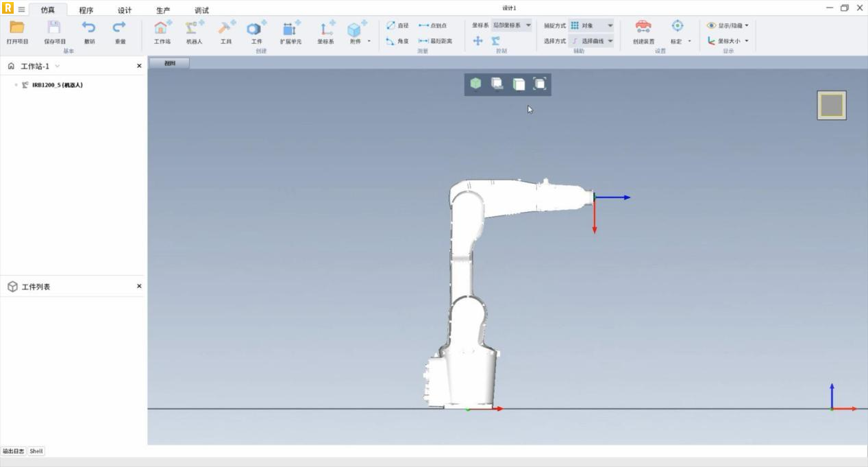Toggle the 显示/隐藏 (Show/Hide) eye option
The height and width of the screenshot is (467, 868).
pos(728,25)
